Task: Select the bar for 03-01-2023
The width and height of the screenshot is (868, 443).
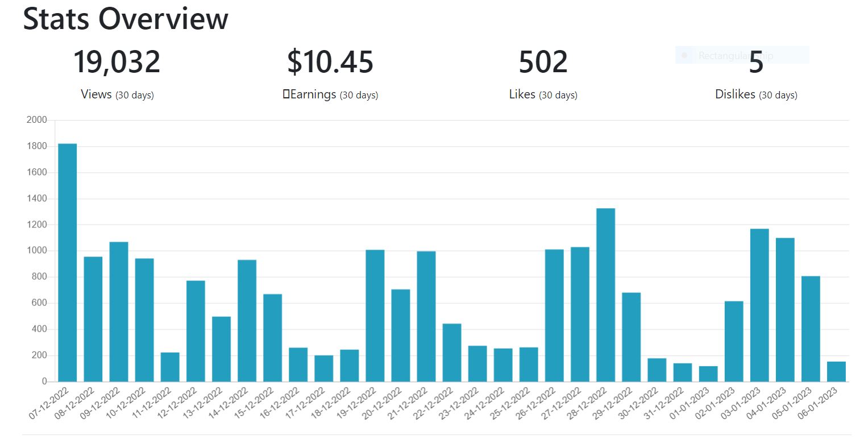Action: 759,305
